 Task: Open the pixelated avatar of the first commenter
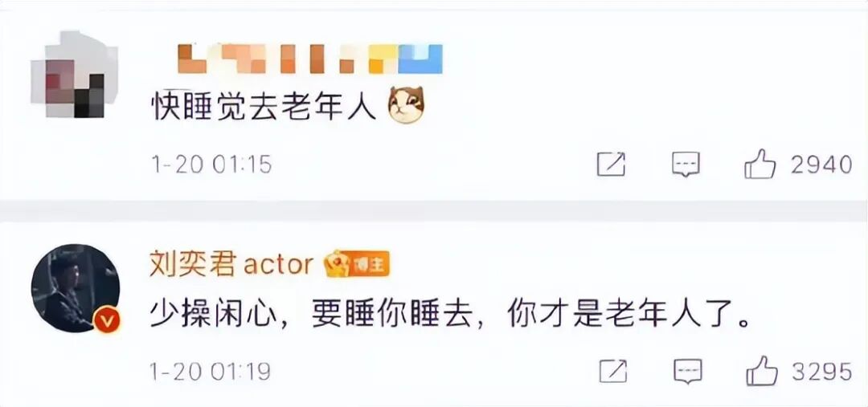click(x=74, y=74)
